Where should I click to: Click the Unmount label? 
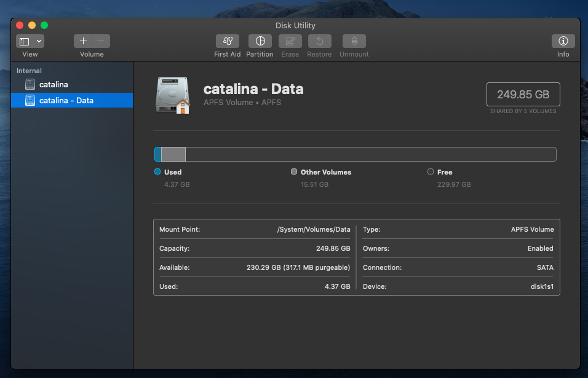354,54
